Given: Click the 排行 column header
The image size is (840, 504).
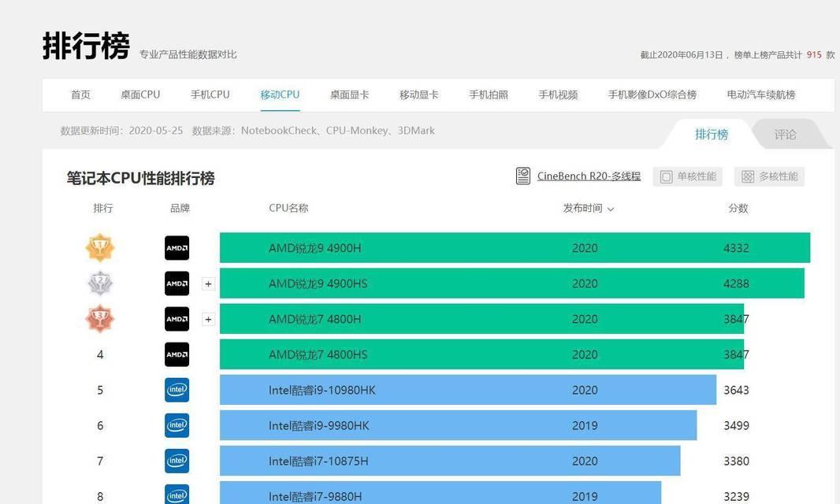Looking at the screenshot, I should point(103,208).
